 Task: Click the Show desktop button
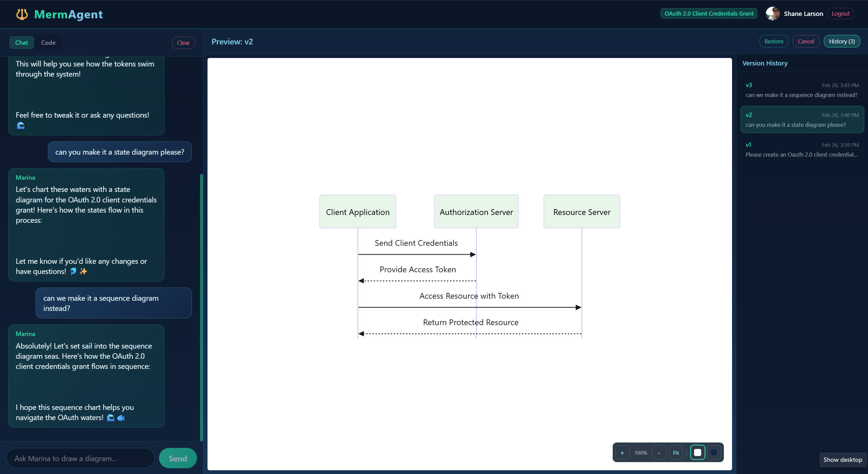click(843, 460)
